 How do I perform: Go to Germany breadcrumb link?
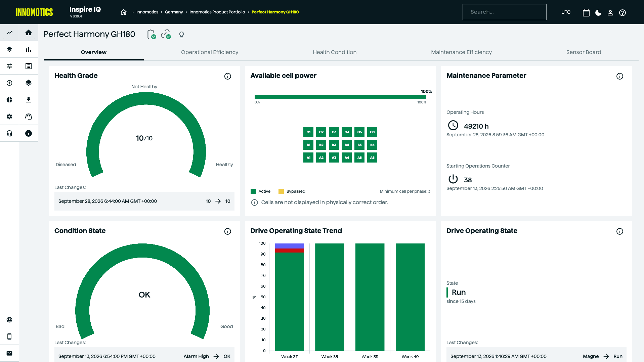[174, 12]
